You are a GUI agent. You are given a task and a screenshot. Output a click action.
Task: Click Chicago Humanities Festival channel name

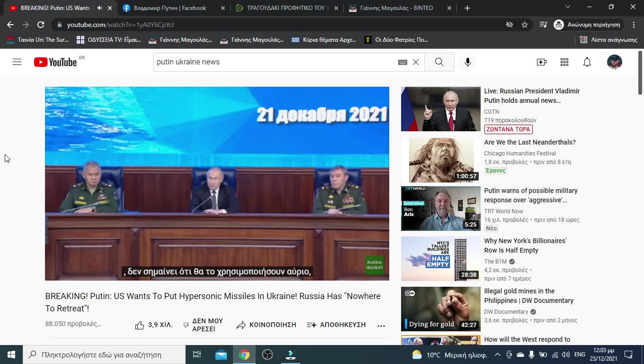point(520,154)
